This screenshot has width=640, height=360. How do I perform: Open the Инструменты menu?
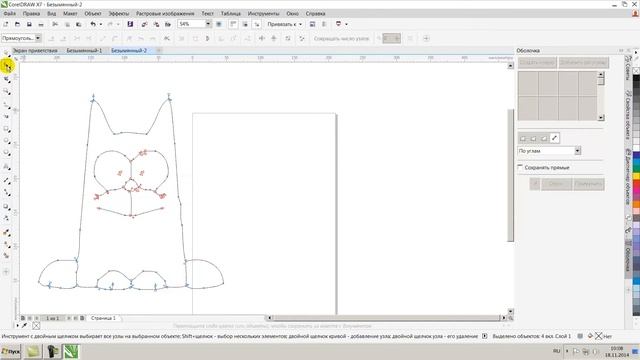263,13
